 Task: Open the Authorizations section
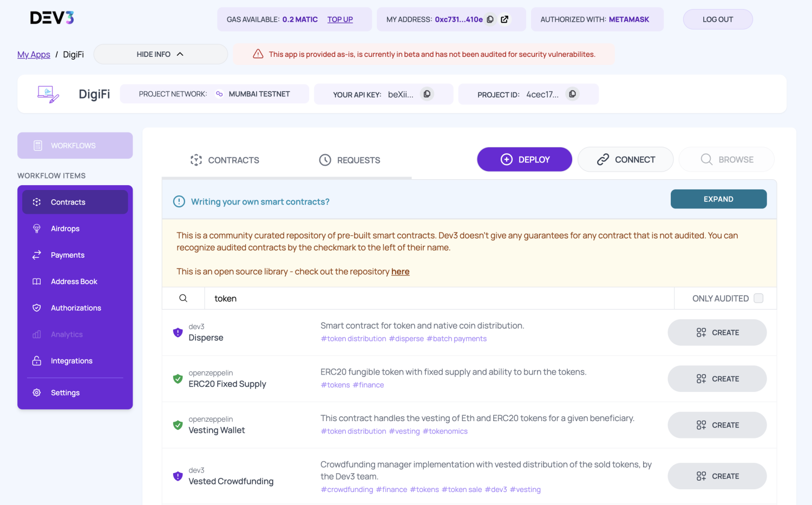[x=75, y=307]
